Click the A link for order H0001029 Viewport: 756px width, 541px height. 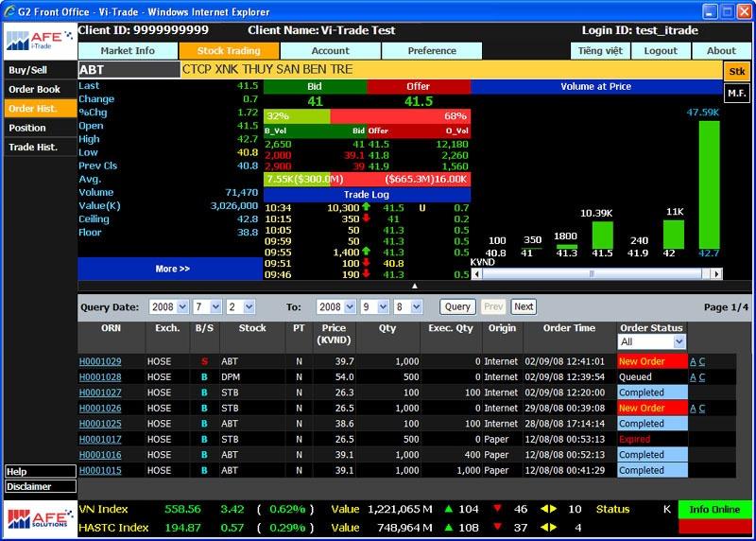693,361
